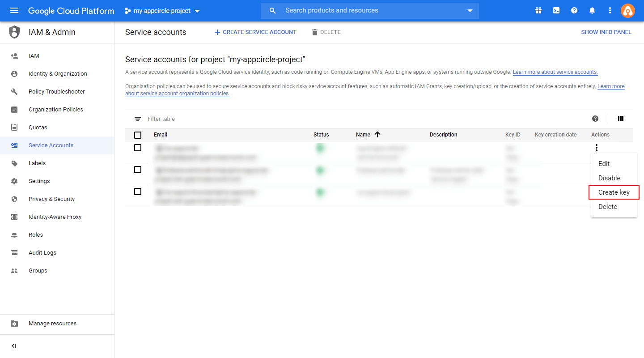Open service account organization policies link

click(178, 94)
